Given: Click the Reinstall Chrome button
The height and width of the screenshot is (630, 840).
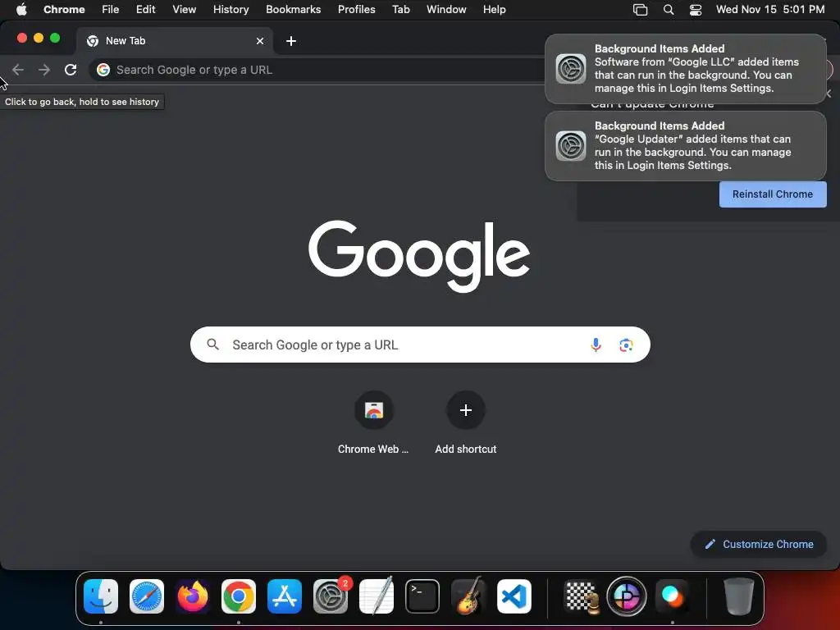Looking at the screenshot, I should pyautogui.click(x=773, y=194).
